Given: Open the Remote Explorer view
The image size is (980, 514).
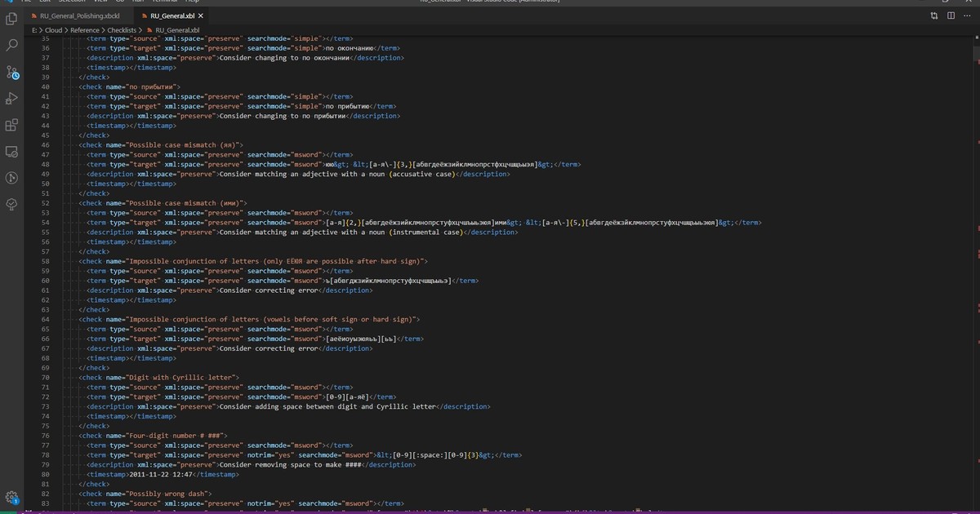Looking at the screenshot, I should (x=12, y=152).
